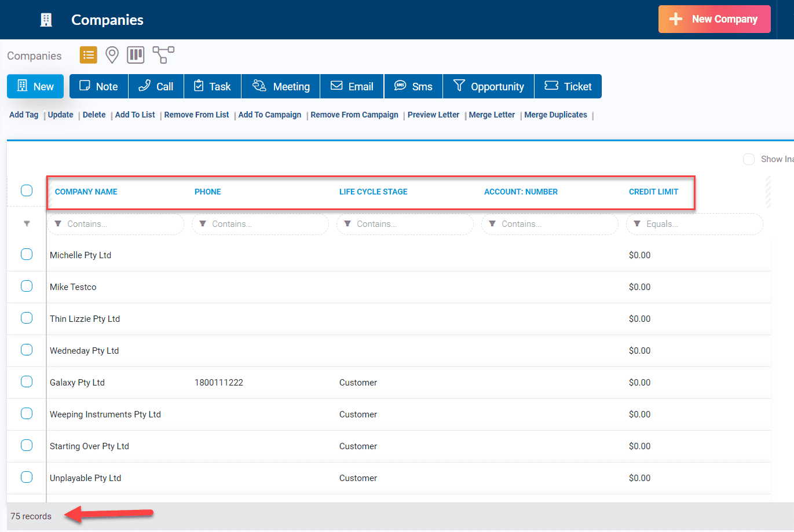
Task: Switch to kanban board view
Action: point(136,54)
